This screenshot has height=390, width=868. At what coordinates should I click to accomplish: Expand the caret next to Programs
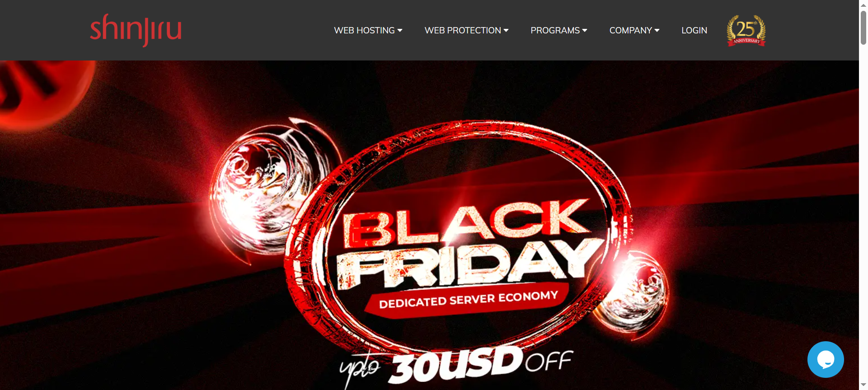pos(585,30)
